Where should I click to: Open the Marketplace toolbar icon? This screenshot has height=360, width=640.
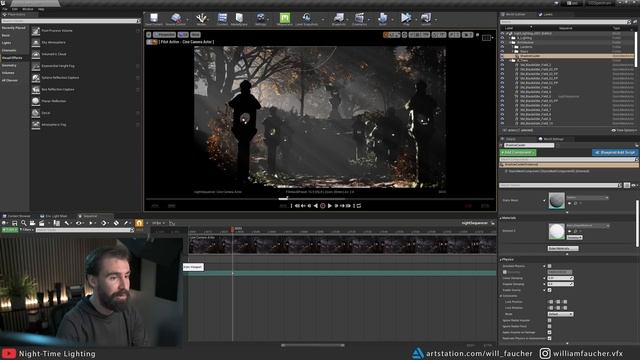tap(239, 18)
